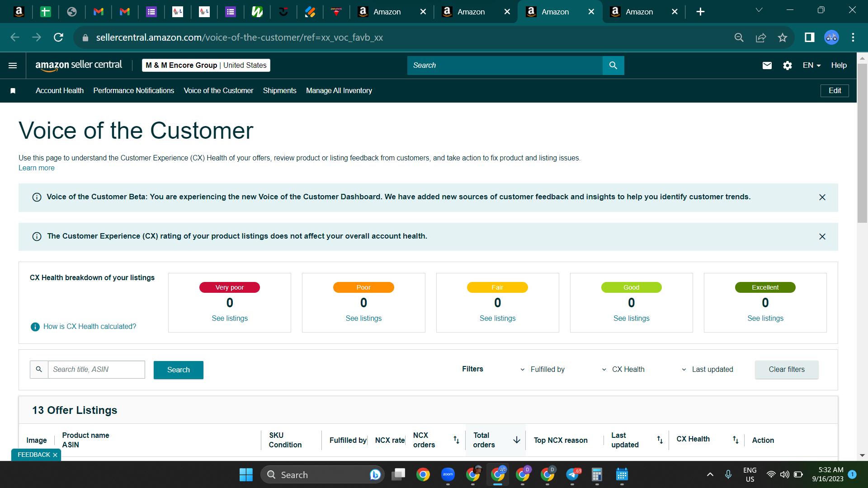See listings under Excellent
Viewport: 868px width, 488px height.
tap(765, 319)
